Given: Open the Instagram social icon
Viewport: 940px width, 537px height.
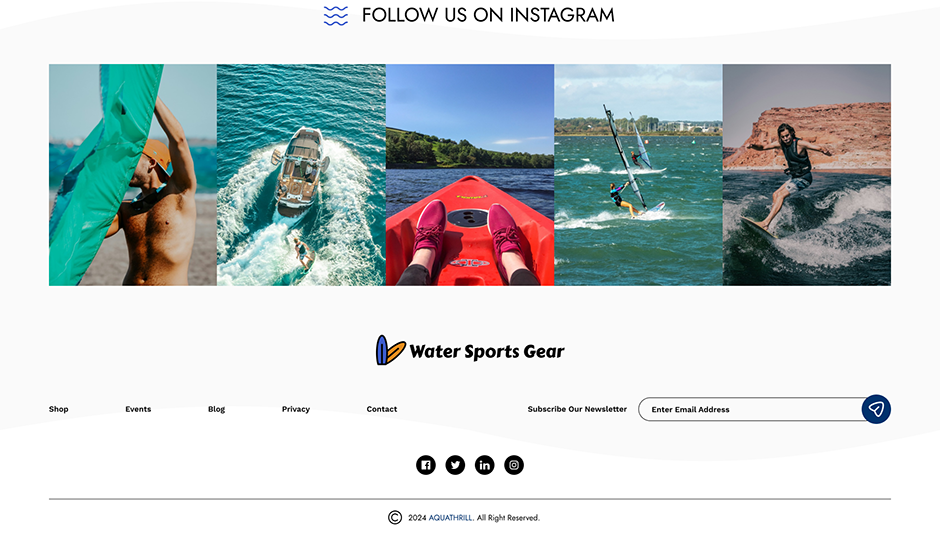Looking at the screenshot, I should [x=514, y=465].
